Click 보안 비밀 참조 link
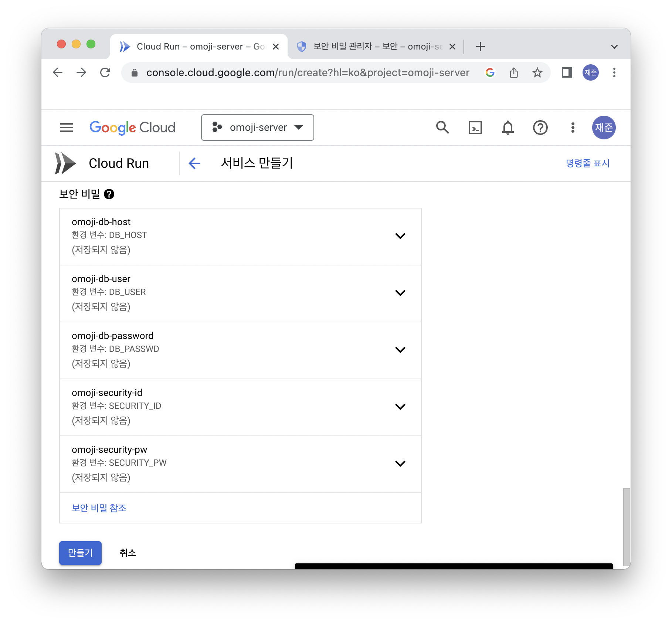The image size is (672, 624). click(99, 508)
